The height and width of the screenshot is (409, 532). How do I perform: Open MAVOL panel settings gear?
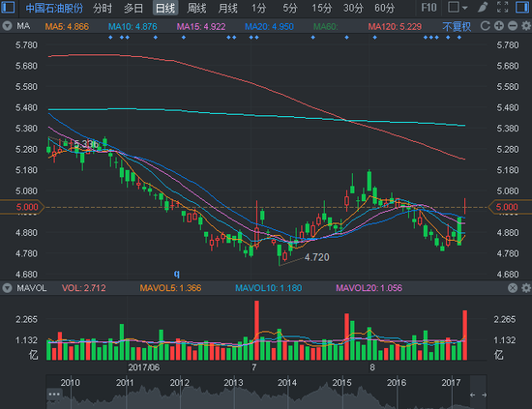[x=526, y=288]
